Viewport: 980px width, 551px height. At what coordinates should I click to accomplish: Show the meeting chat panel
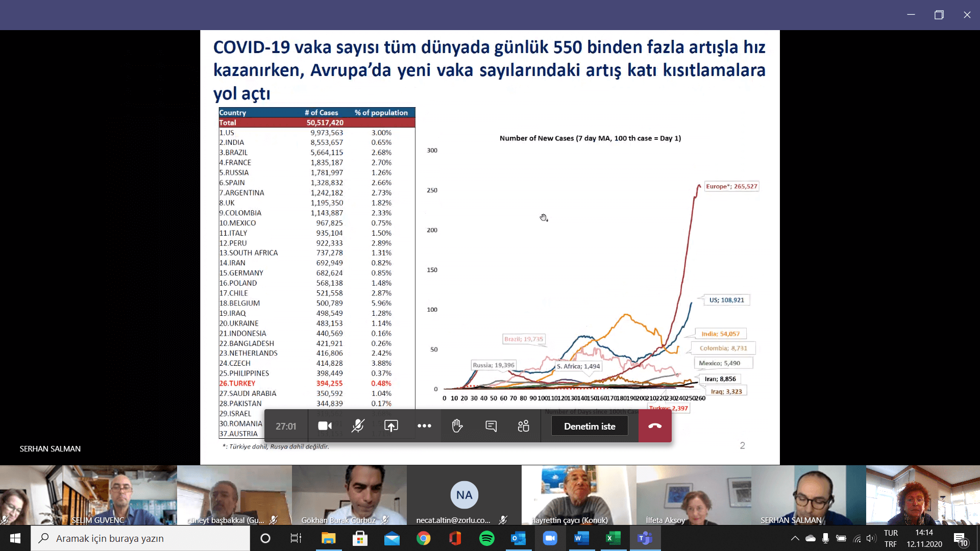click(x=491, y=426)
